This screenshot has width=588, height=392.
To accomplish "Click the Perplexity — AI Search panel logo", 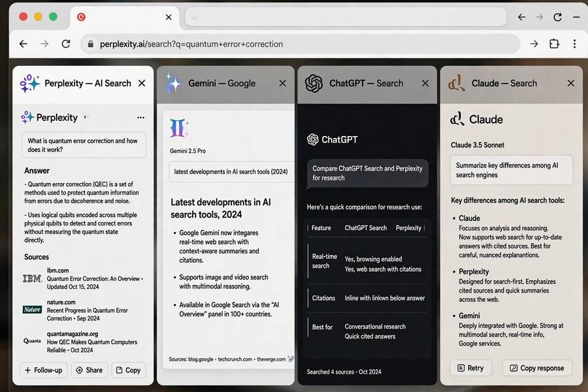I will coord(29,83).
